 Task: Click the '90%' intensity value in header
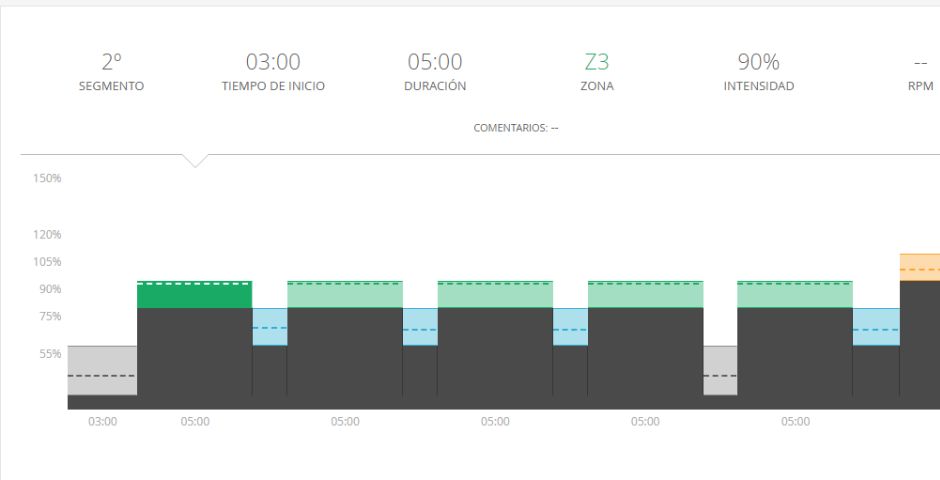pyautogui.click(x=759, y=62)
